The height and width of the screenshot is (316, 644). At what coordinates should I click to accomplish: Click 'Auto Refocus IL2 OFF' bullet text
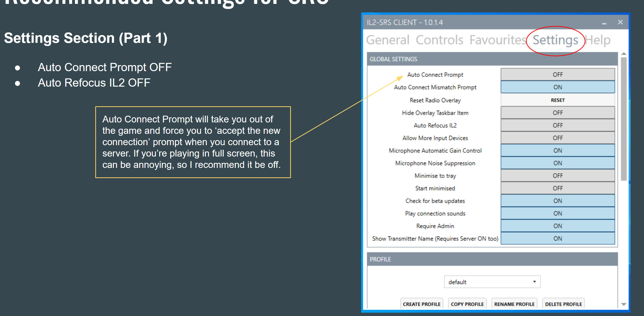(x=94, y=83)
